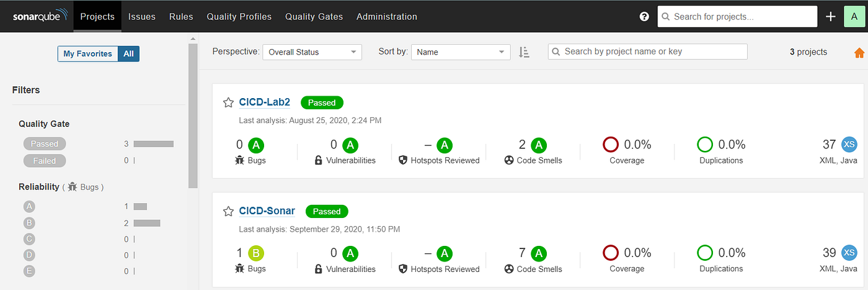Filter by Passed quality gate

point(45,143)
